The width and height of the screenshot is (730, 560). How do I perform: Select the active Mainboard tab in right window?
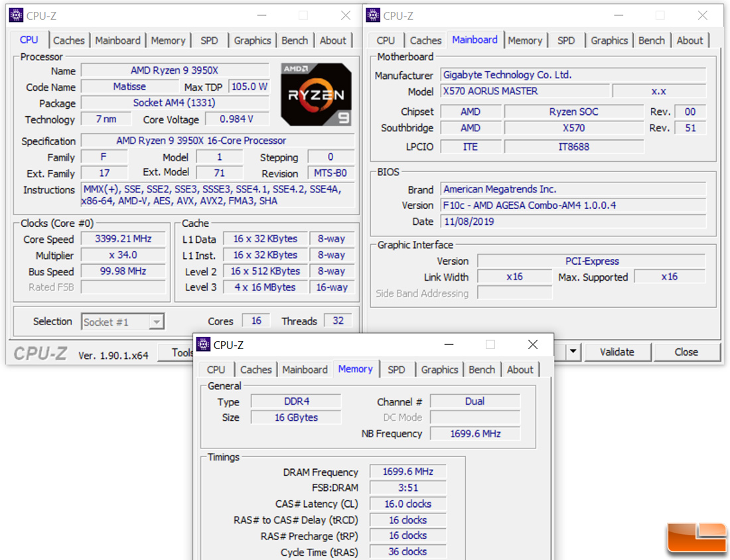click(475, 40)
